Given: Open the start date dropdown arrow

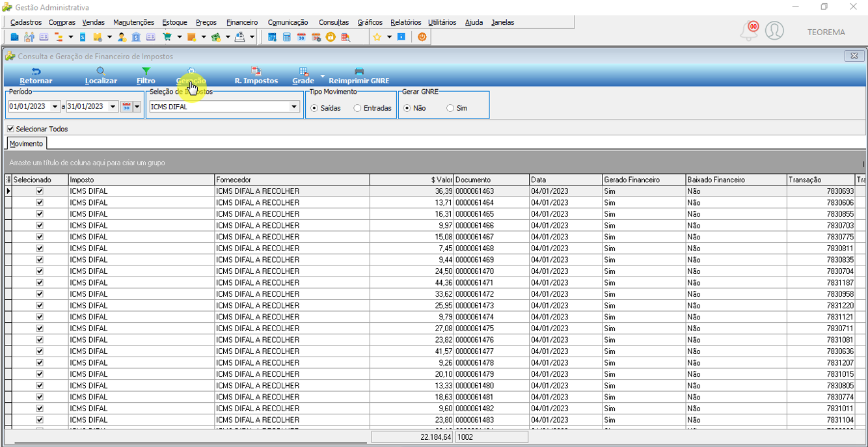Looking at the screenshot, I should click(55, 107).
